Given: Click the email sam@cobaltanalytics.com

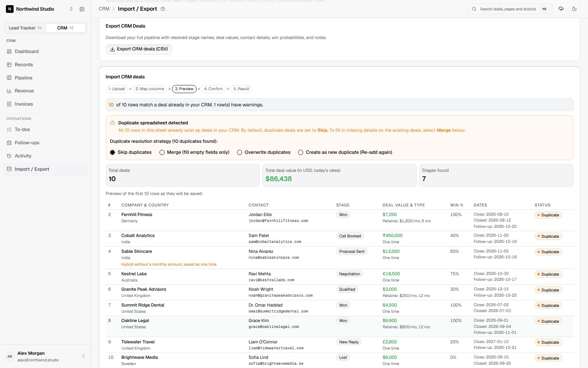Looking at the screenshot, I should [275, 242].
